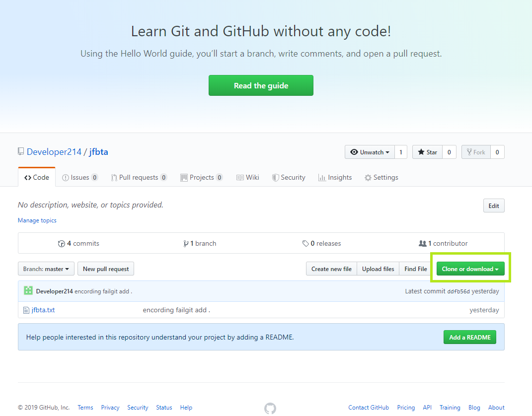Click the branch icon beside 1 branch
The image size is (532, 416).
[186, 243]
